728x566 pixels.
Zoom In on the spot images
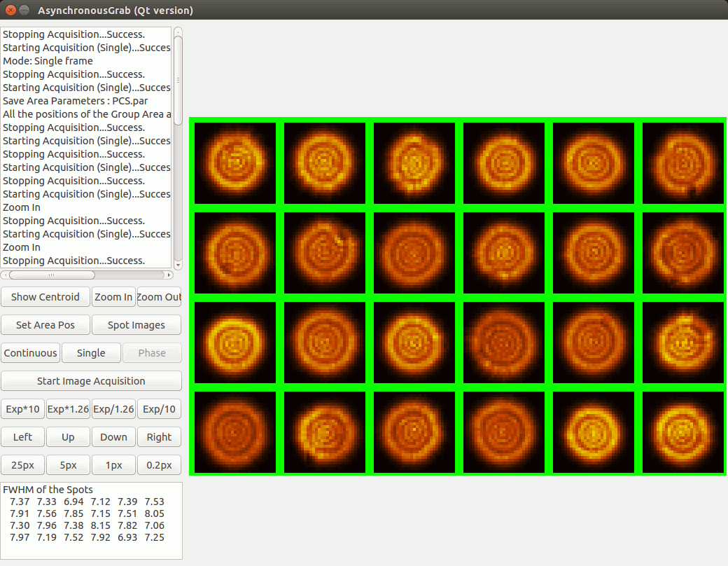[113, 297]
